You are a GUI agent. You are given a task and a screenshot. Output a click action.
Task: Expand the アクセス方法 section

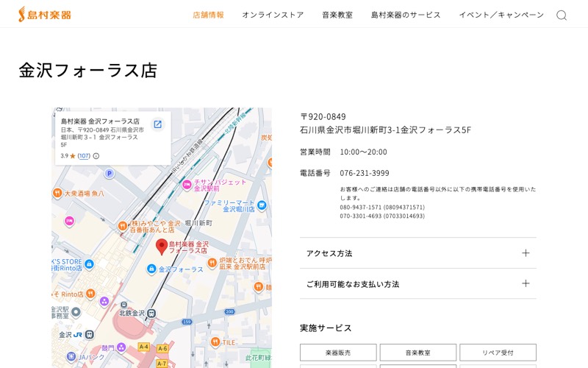click(418, 253)
